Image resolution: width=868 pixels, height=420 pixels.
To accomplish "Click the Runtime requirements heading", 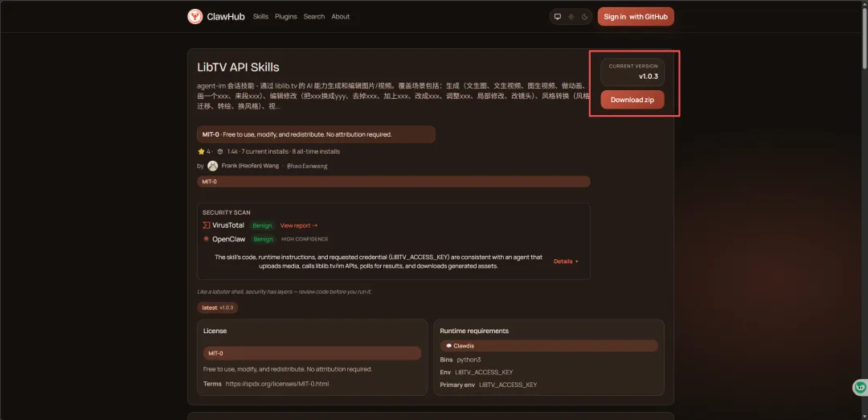I will pyautogui.click(x=474, y=331).
